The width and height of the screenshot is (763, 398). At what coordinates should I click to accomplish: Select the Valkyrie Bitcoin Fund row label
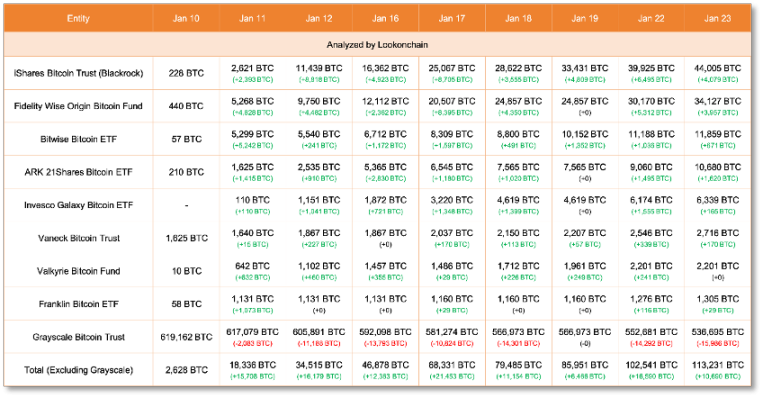click(x=78, y=271)
